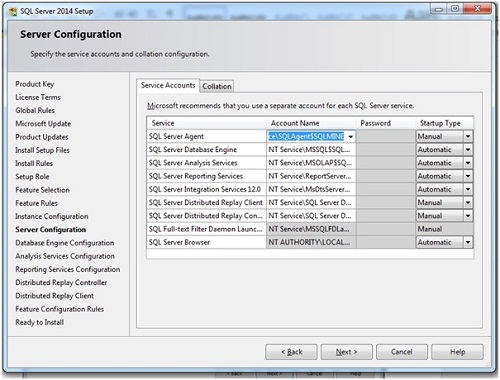Screen dimensions: 500x380
Task: Click Feature Selection step
Action: click(42, 190)
